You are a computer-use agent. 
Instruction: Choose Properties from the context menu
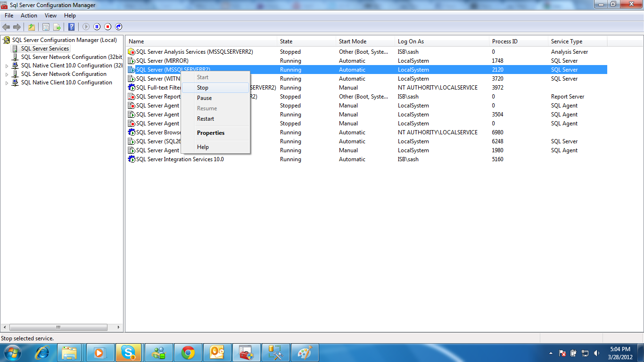210,132
